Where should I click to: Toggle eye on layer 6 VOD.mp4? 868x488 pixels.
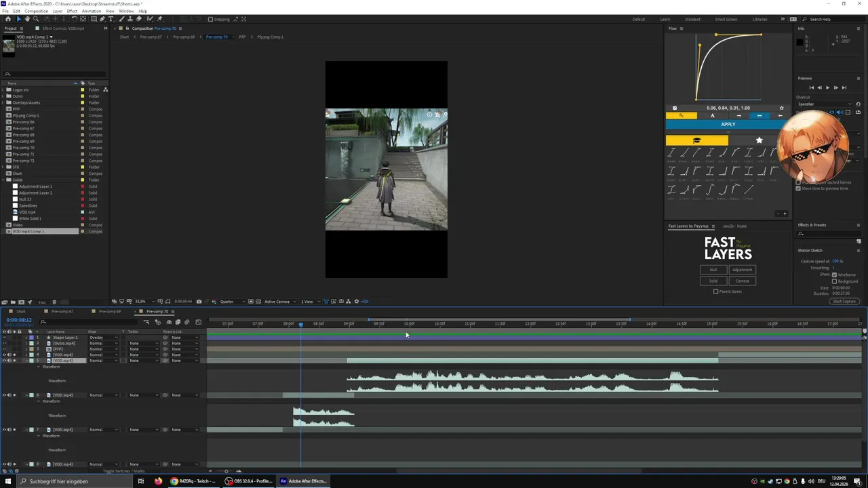pos(4,395)
